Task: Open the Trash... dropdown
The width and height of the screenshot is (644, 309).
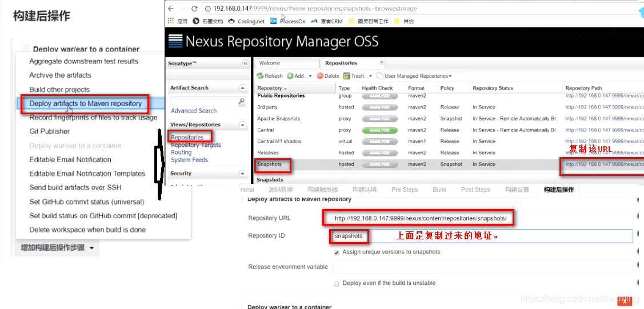Action: point(357,76)
